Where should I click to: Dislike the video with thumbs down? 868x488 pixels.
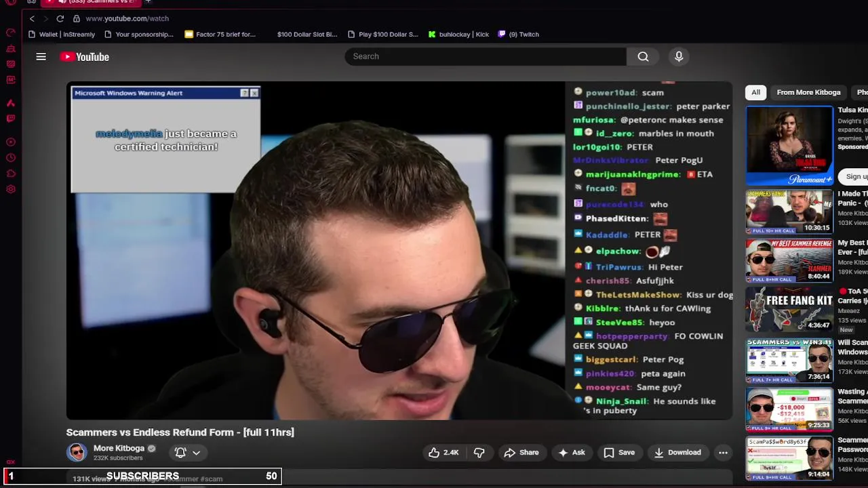click(479, 453)
